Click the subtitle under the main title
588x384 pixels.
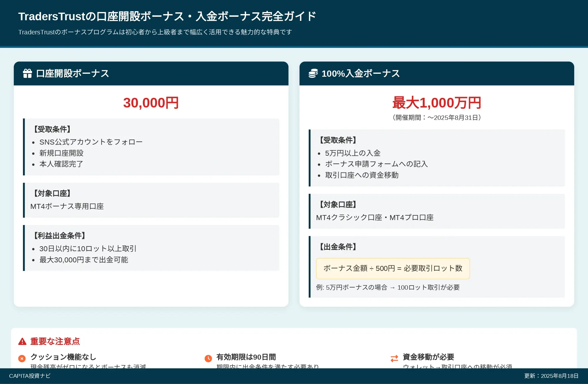coord(155,32)
